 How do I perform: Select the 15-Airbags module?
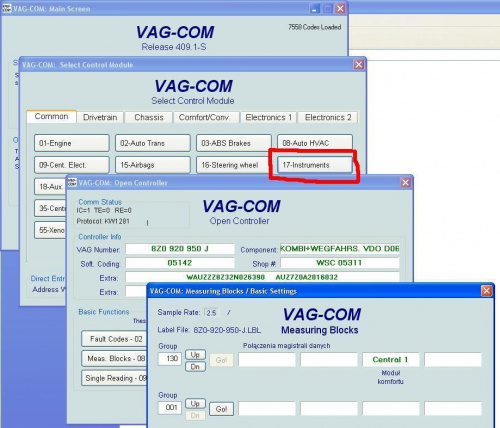pos(153,165)
